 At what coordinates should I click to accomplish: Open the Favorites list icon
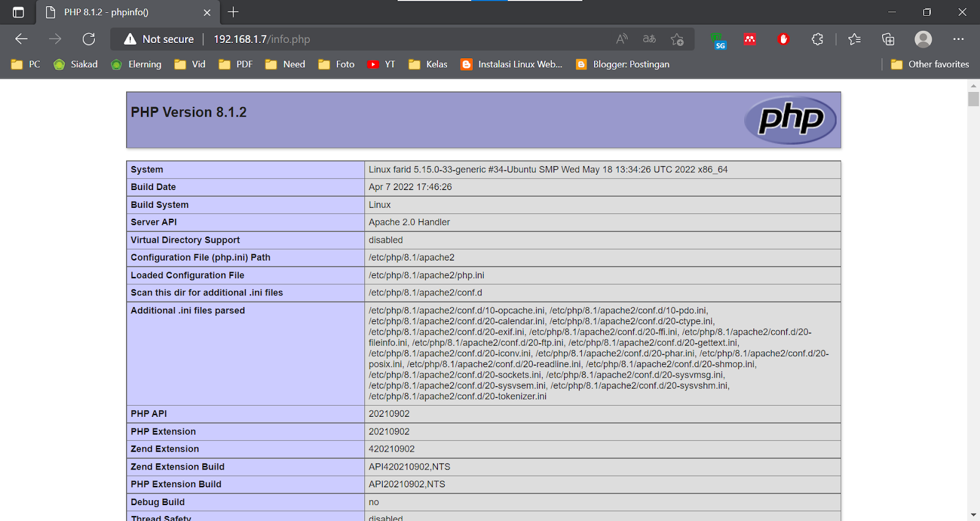click(854, 39)
